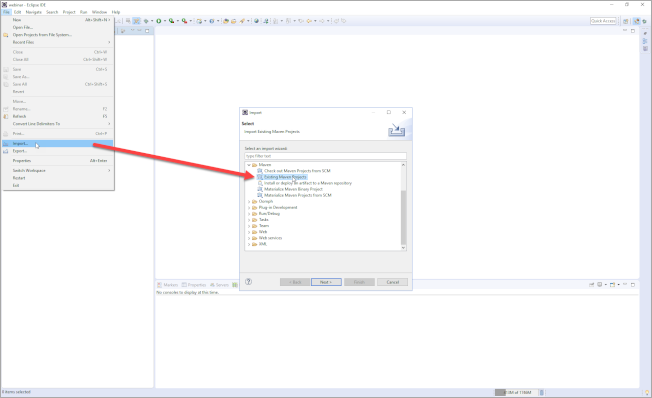The width and height of the screenshot is (652, 398).
Task: Expand the Team folder in import tree
Action: [x=249, y=226]
